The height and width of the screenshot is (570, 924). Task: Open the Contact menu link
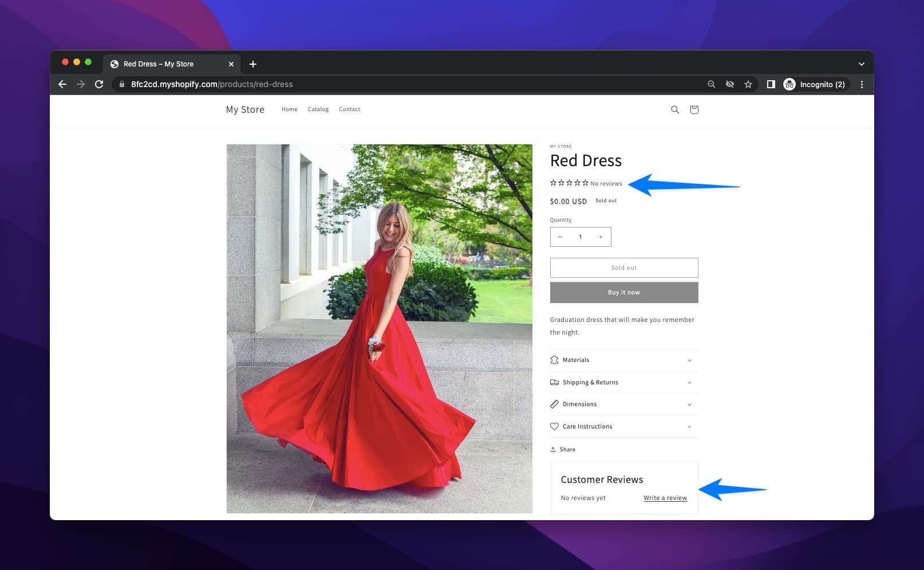(349, 109)
